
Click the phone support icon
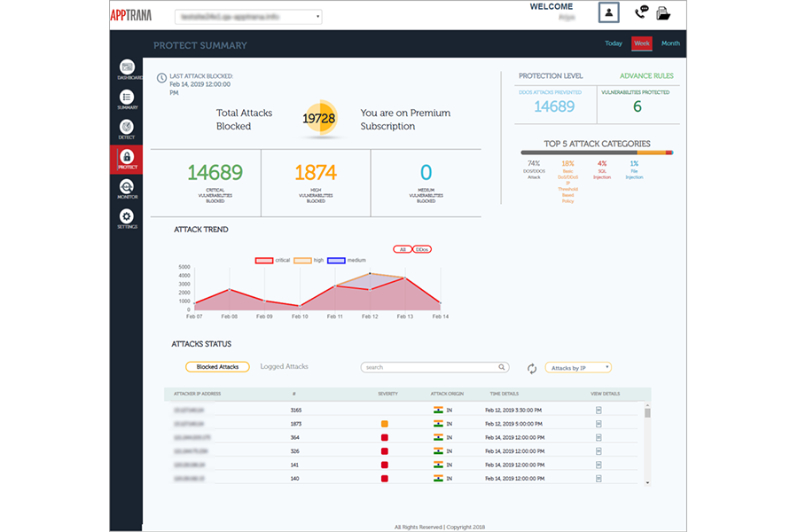pyautogui.click(x=641, y=13)
